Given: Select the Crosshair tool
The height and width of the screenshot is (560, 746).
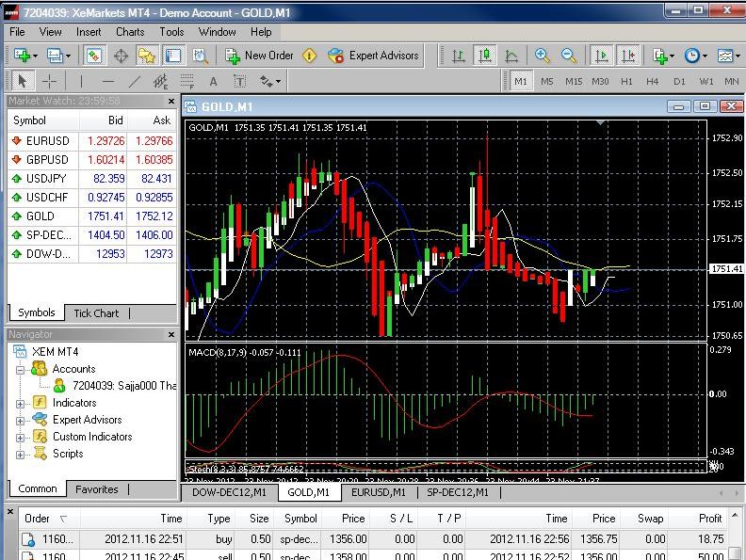Looking at the screenshot, I should pos(49,82).
